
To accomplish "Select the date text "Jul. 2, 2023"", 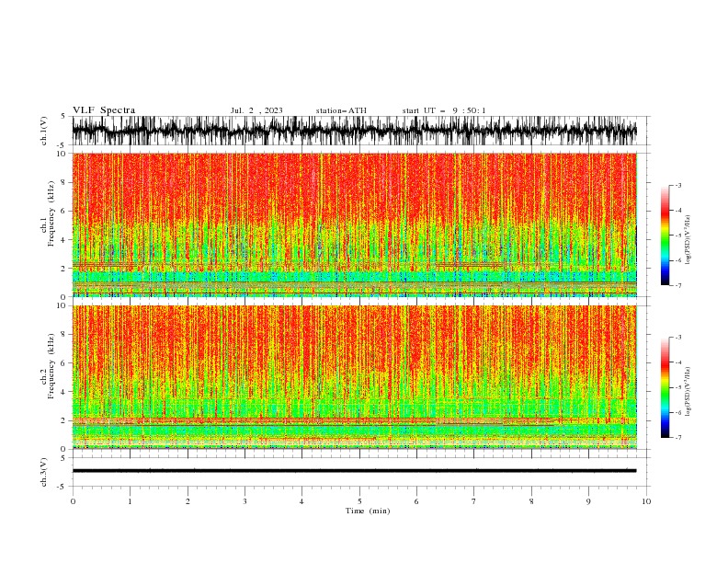I will [256, 110].
